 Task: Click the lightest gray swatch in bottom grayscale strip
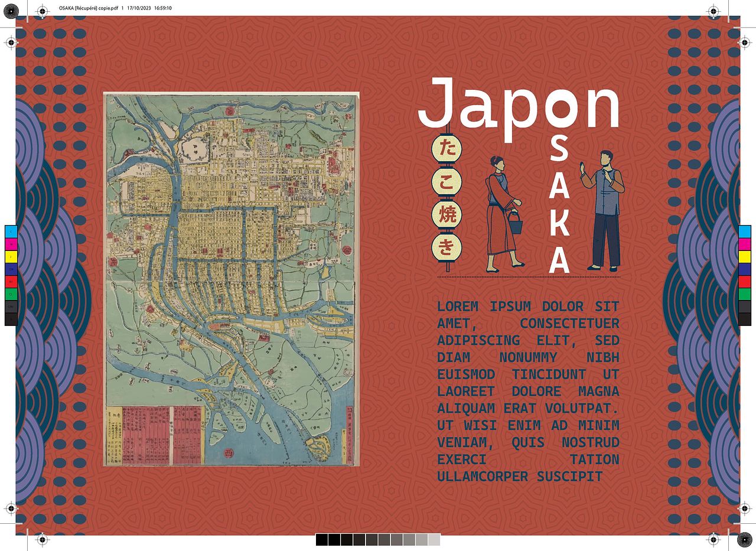(434, 540)
